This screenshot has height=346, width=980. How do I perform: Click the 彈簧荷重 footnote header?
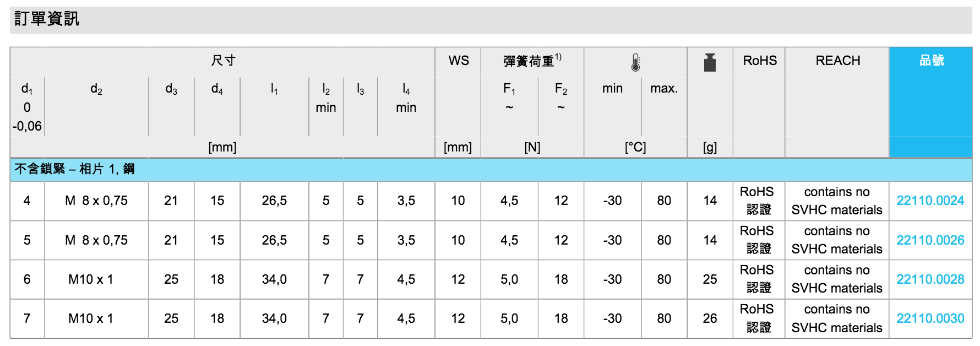pyautogui.click(x=532, y=61)
